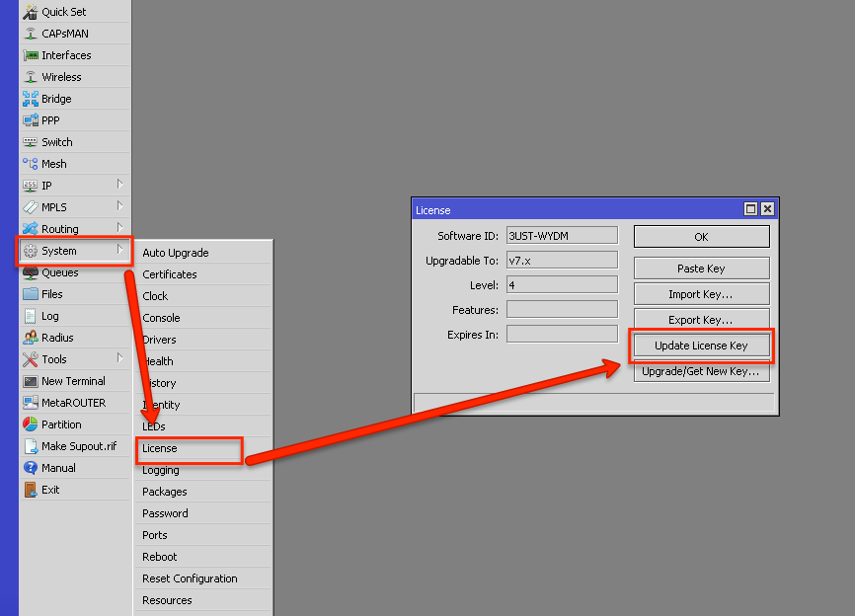
Task: Open Logging from System submenu
Action: pos(202,470)
